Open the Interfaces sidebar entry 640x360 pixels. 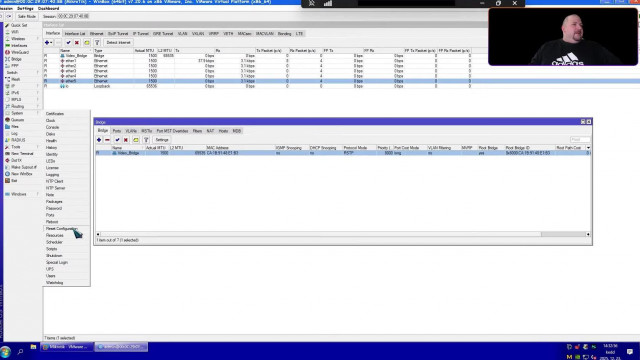click(x=19, y=46)
